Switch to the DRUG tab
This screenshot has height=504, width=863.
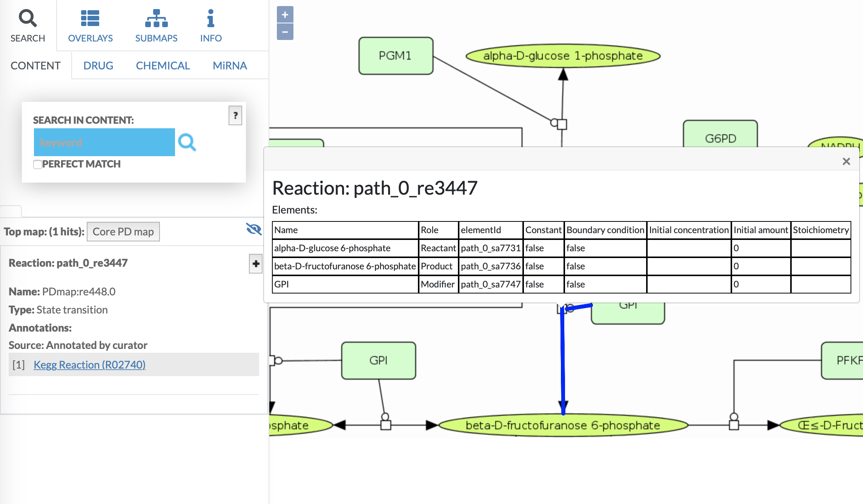(98, 66)
